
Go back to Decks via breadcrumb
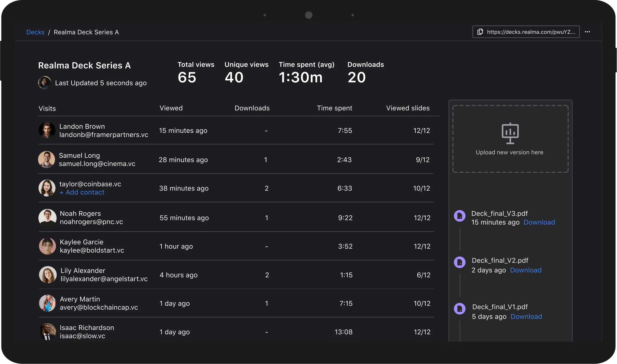pos(35,32)
